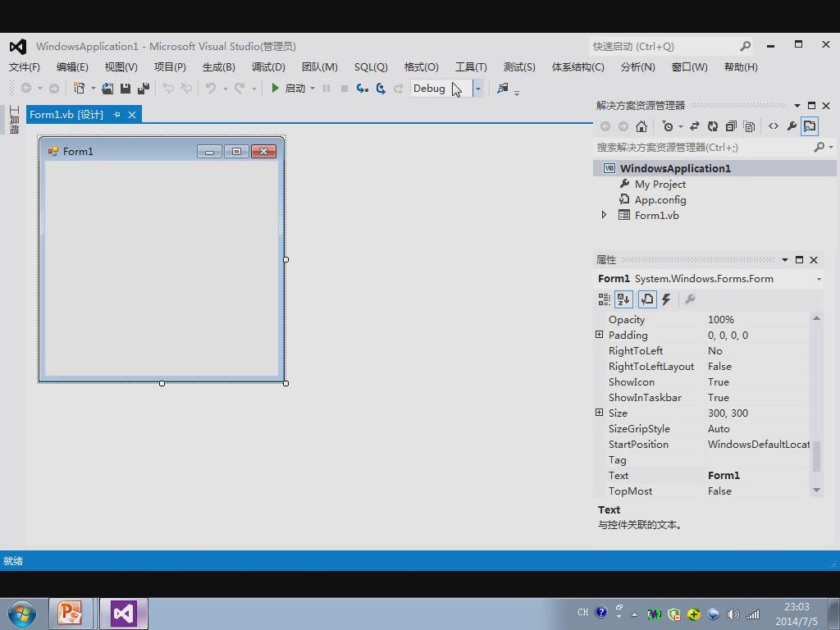840x630 pixels.
Task: Select App.config in Solution Explorer
Action: pos(660,200)
